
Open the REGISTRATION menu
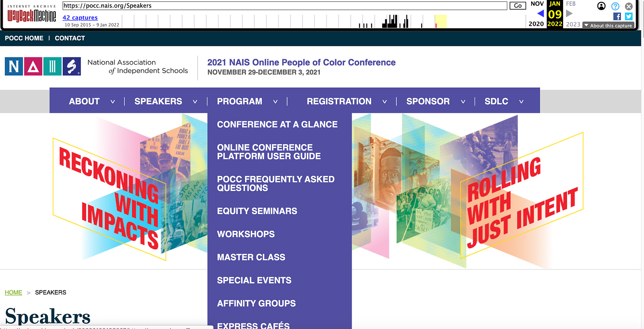coord(339,101)
